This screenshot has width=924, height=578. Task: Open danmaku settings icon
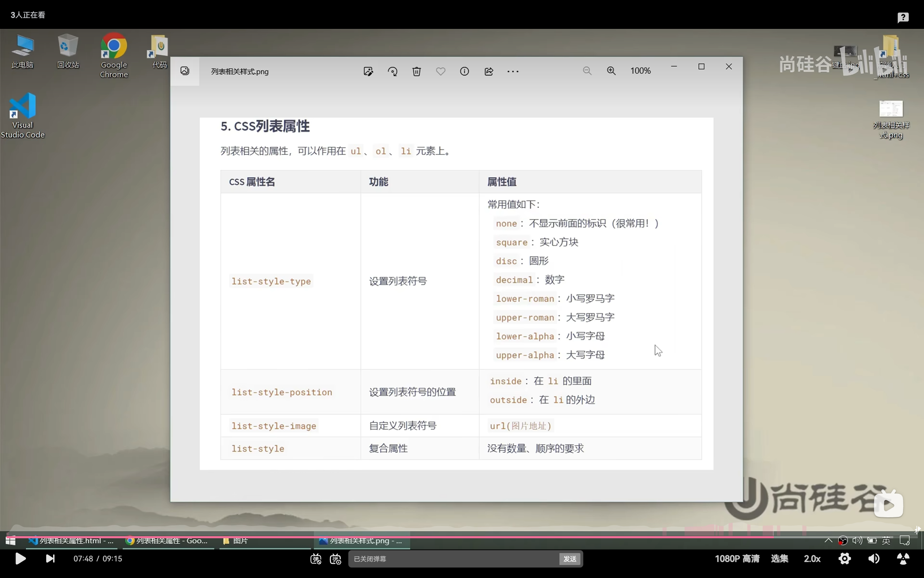pos(336,559)
